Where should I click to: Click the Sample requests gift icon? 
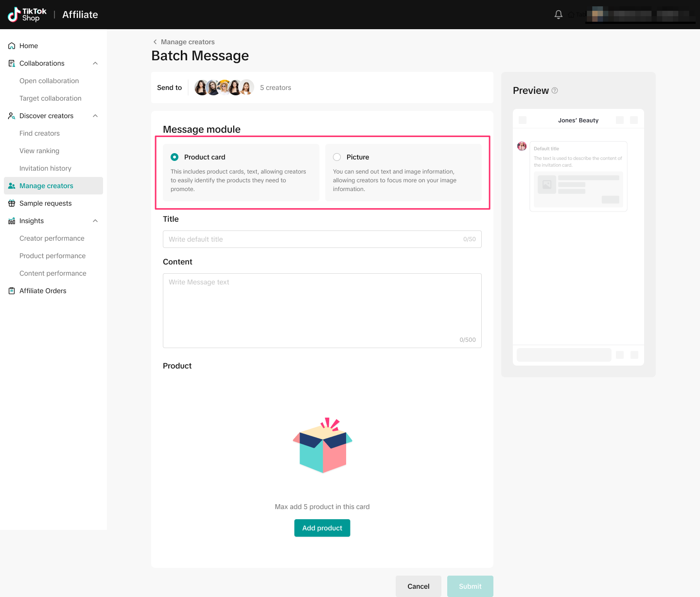[x=12, y=203]
